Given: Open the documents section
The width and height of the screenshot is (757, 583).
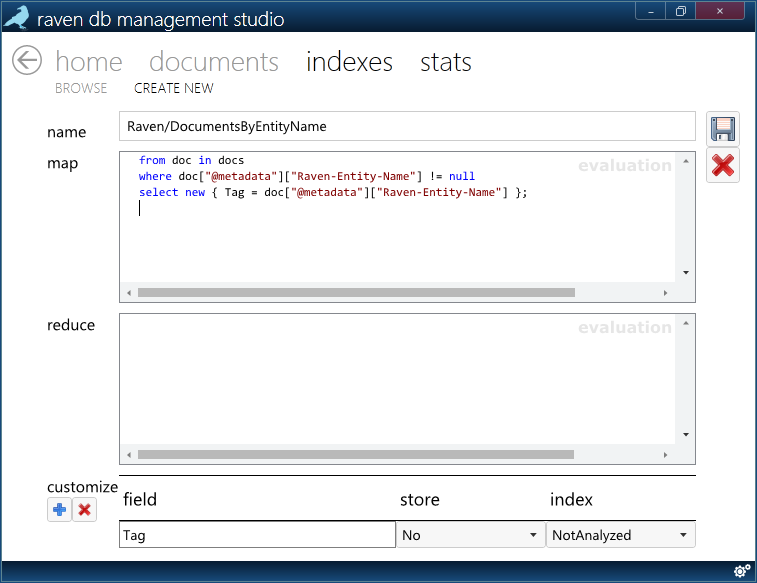Looking at the screenshot, I should coord(214,62).
